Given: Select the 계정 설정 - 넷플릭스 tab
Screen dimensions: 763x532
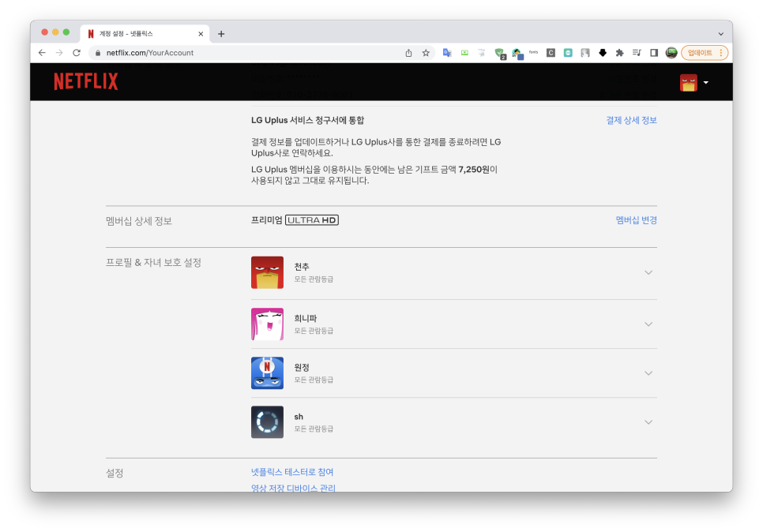Looking at the screenshot, I should [x=145, y=34].
